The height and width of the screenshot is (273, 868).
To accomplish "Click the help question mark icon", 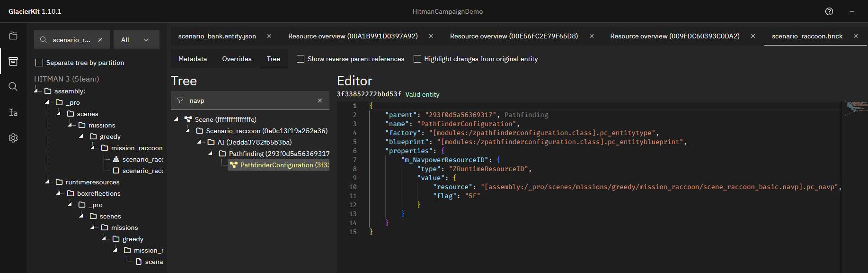I will point(829,11).
